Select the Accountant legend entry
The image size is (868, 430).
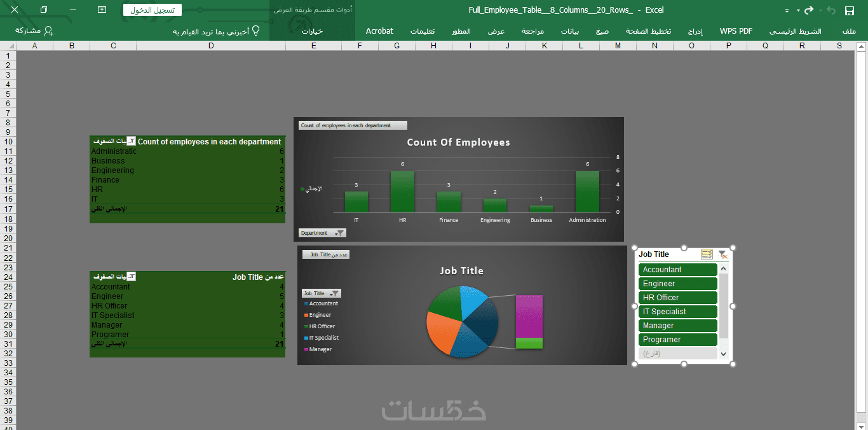pos(321,303)
